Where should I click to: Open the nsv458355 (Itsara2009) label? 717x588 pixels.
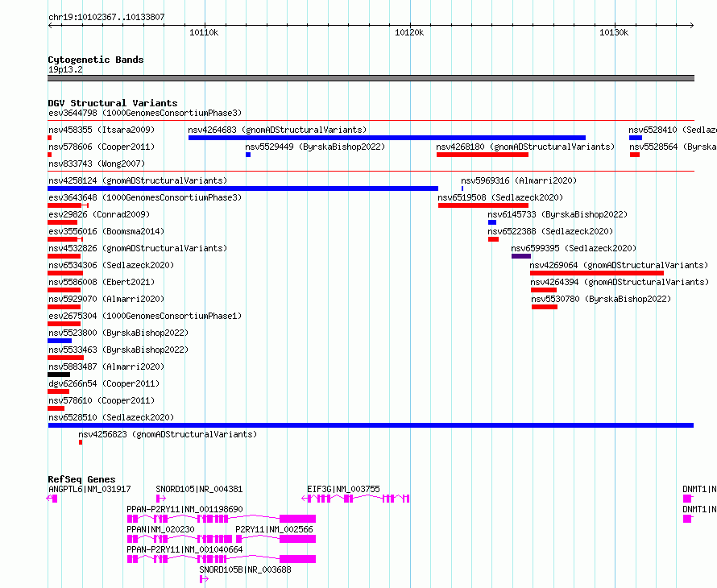point(102,130)
